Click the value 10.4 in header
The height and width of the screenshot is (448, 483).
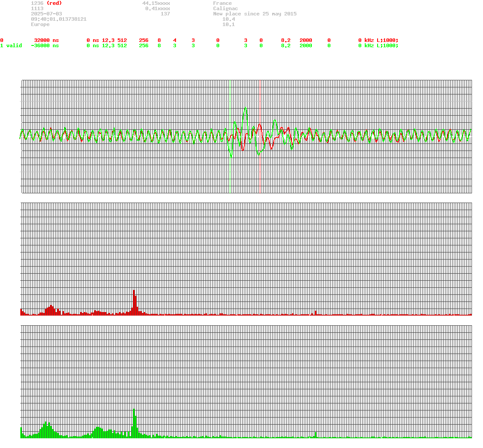tap(228, 19)
